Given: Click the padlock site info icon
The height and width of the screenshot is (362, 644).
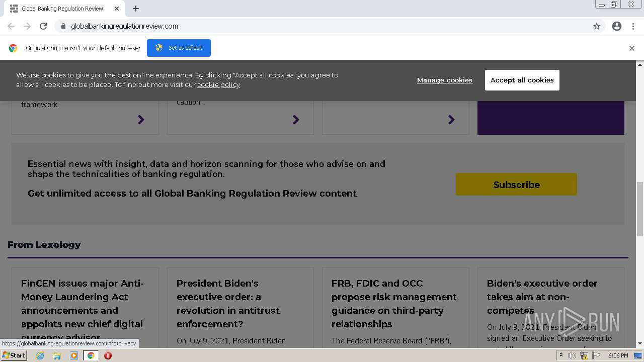Looking at the screenshot, I should (63, 26).
